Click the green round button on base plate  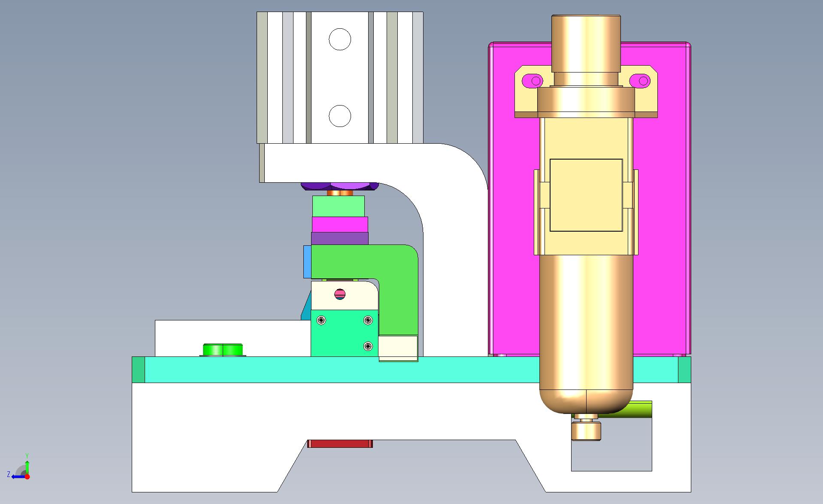(x=223, y=350)
